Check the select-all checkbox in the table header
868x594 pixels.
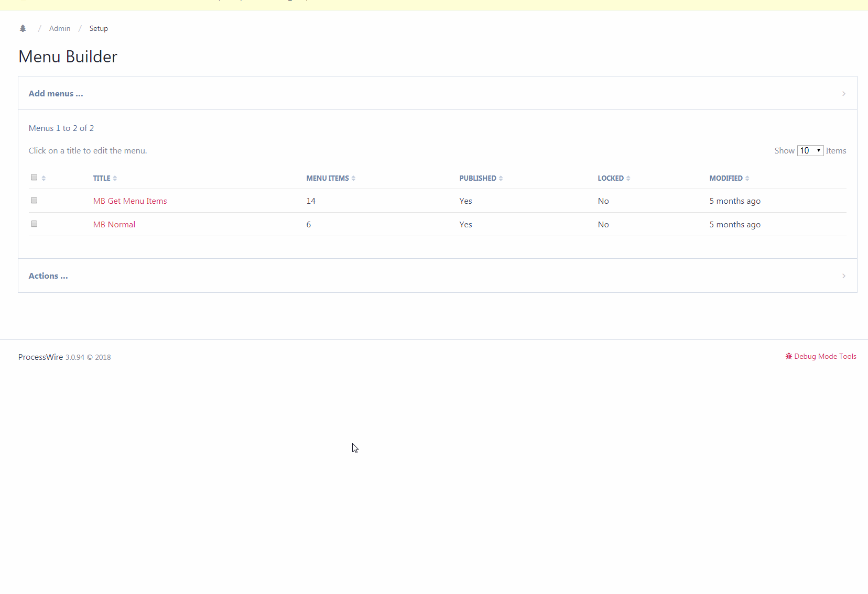(34, 177)
